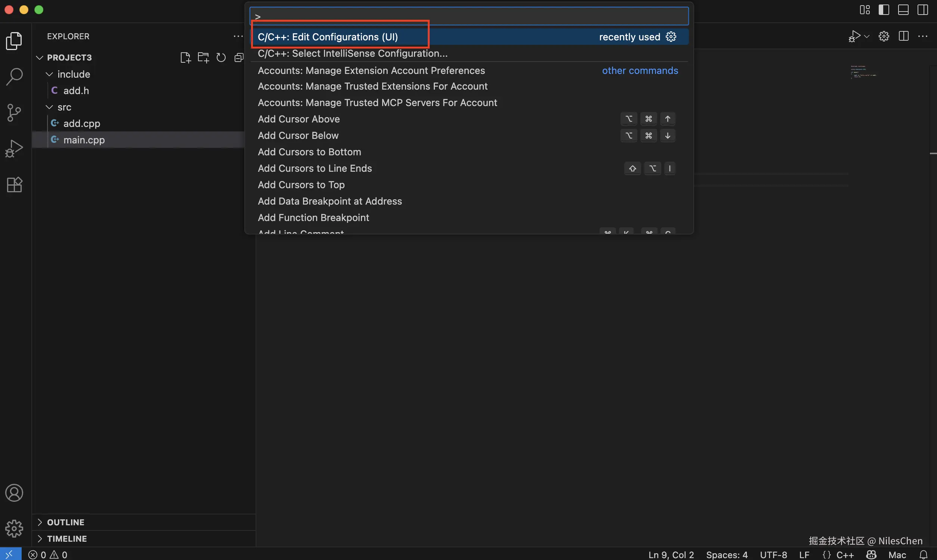The image size is (937, 560).
Task: Toggle the primary side bar visibility
Action: tap(884, 10)
